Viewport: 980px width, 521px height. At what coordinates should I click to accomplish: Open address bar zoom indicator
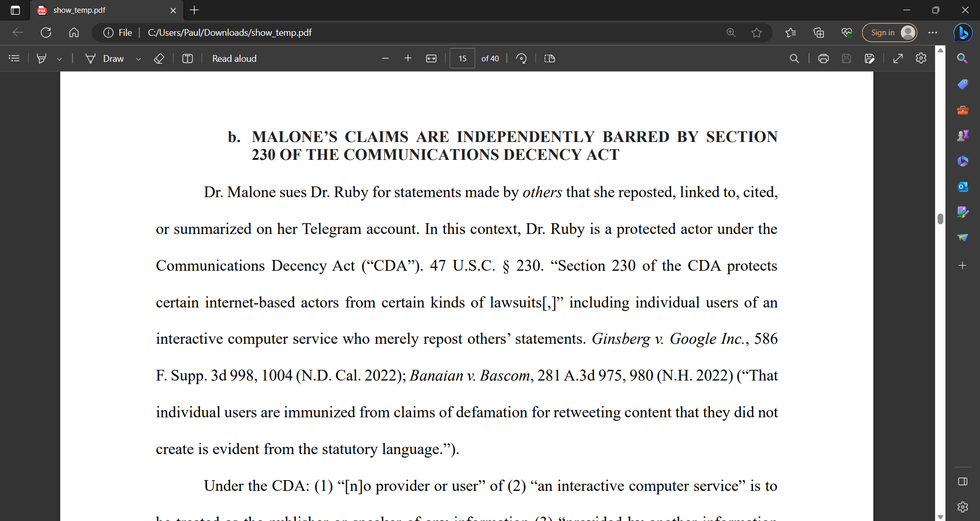pos(731,33)
